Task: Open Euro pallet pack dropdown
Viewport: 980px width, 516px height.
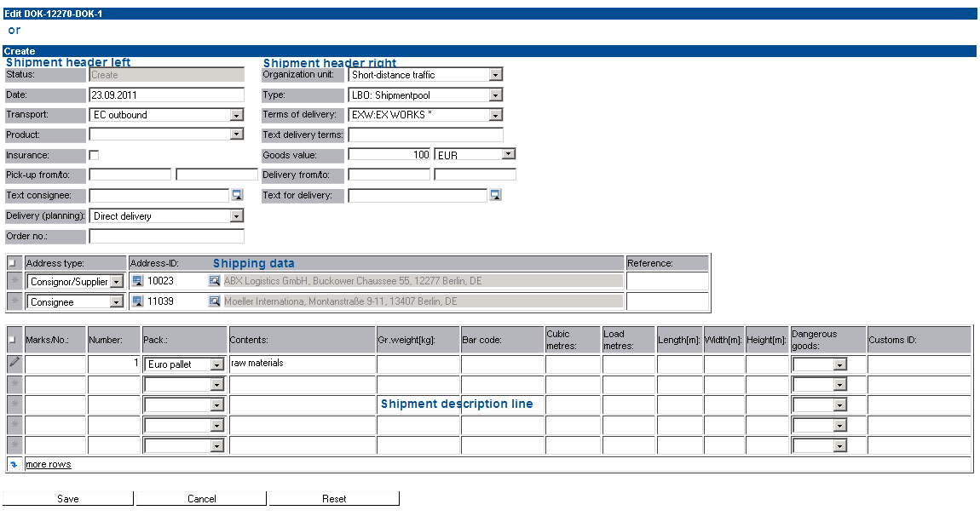Action: 184,364
